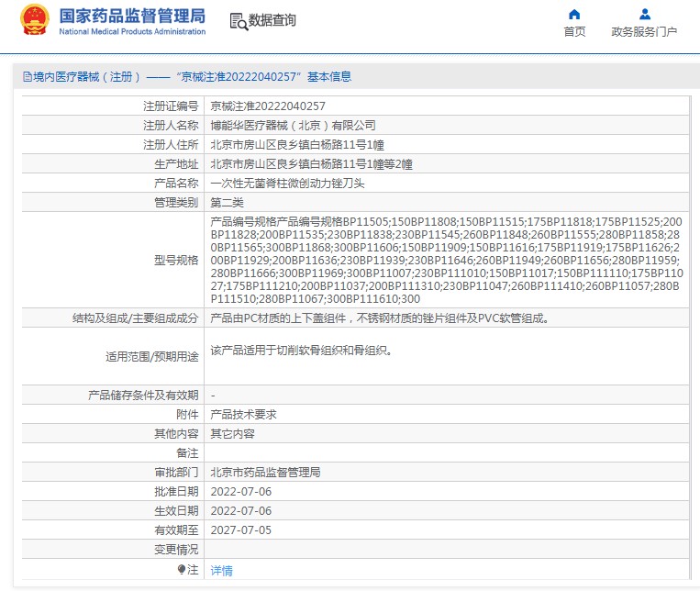
Task: Click the 有效期至 label
Action: [176, 530]
